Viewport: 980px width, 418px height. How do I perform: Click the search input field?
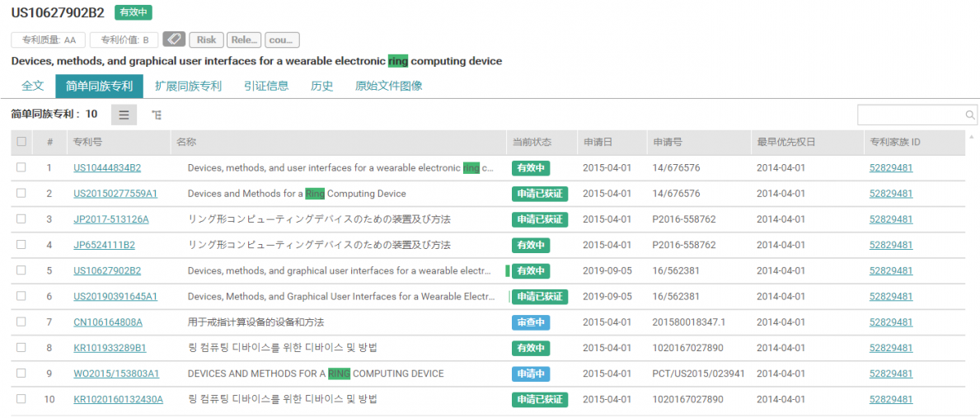pyautogui.click(x=910, y=115)
